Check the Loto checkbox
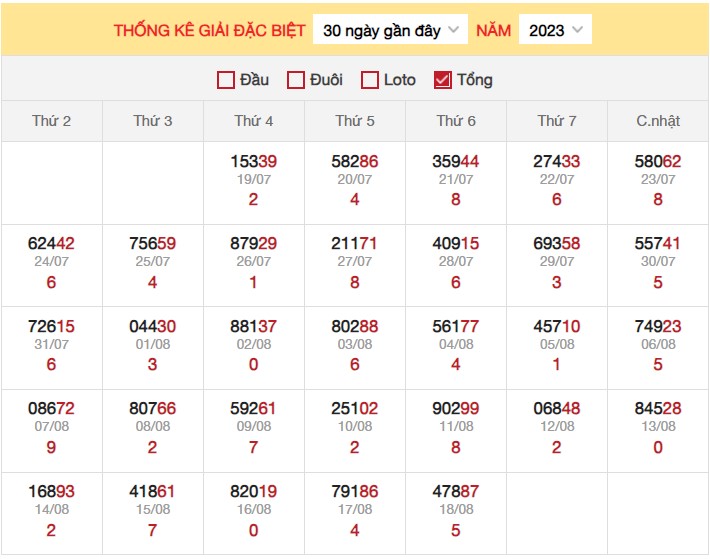Image resolution: width=710 pixels, height=559 pixels. [370, 80]
